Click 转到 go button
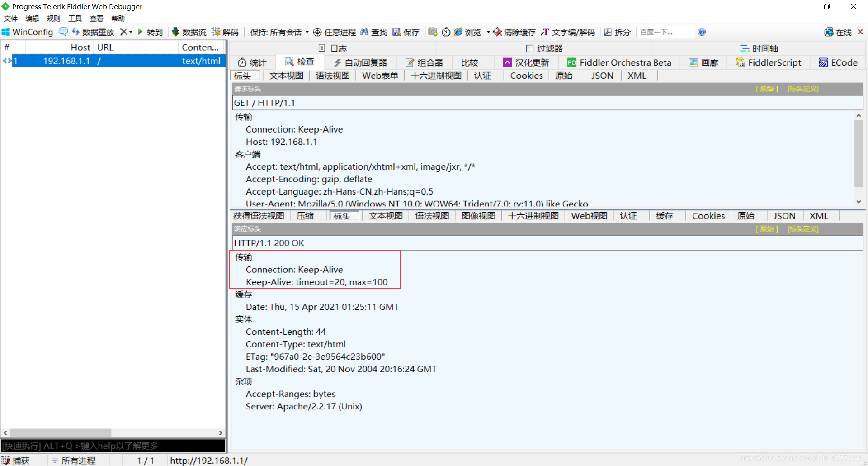 (x=150, y=32)
